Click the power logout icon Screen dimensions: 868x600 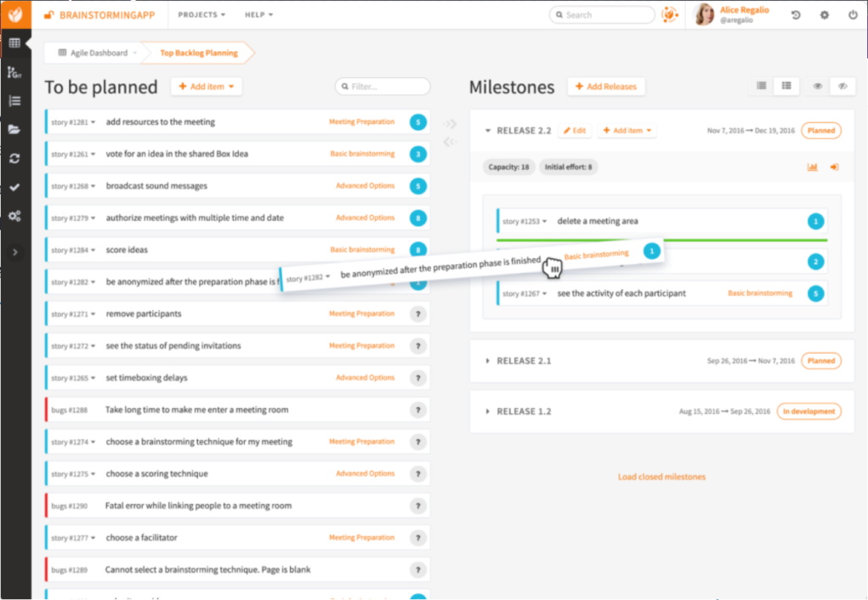pos(853,15)
